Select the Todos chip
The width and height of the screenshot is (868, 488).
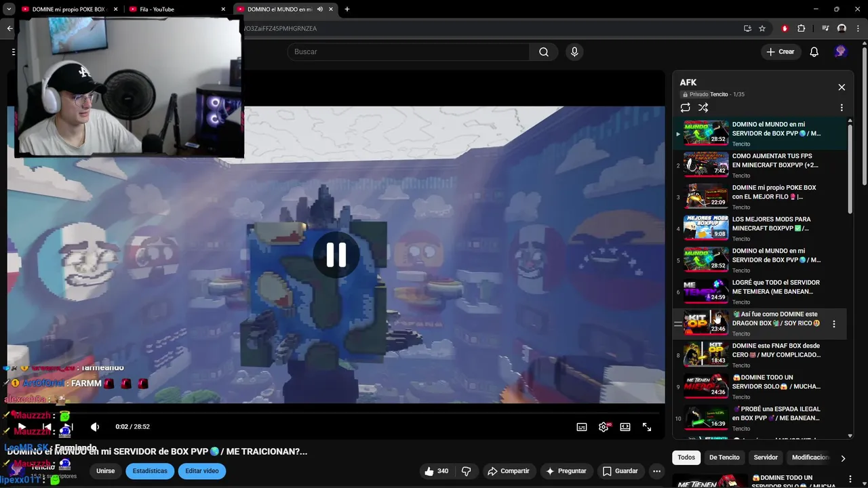(686, 457)
